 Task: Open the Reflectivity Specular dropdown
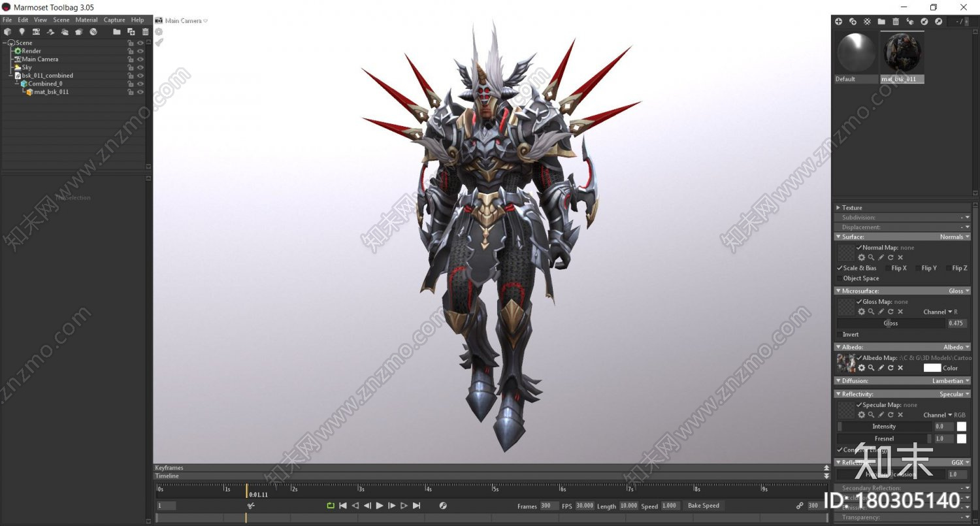(x=955, y=394)
